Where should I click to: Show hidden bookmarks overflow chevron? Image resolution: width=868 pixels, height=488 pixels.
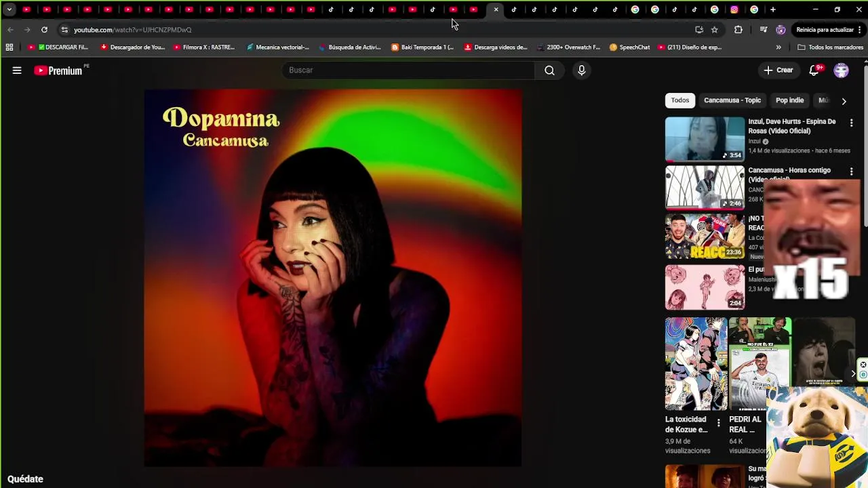778,47
